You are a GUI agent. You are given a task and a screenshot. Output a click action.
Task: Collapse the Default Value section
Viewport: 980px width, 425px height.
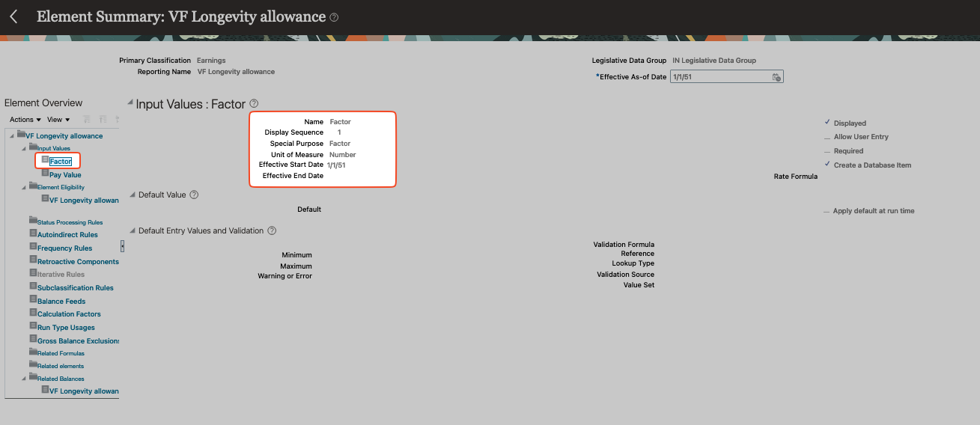[x=132, y=195]
